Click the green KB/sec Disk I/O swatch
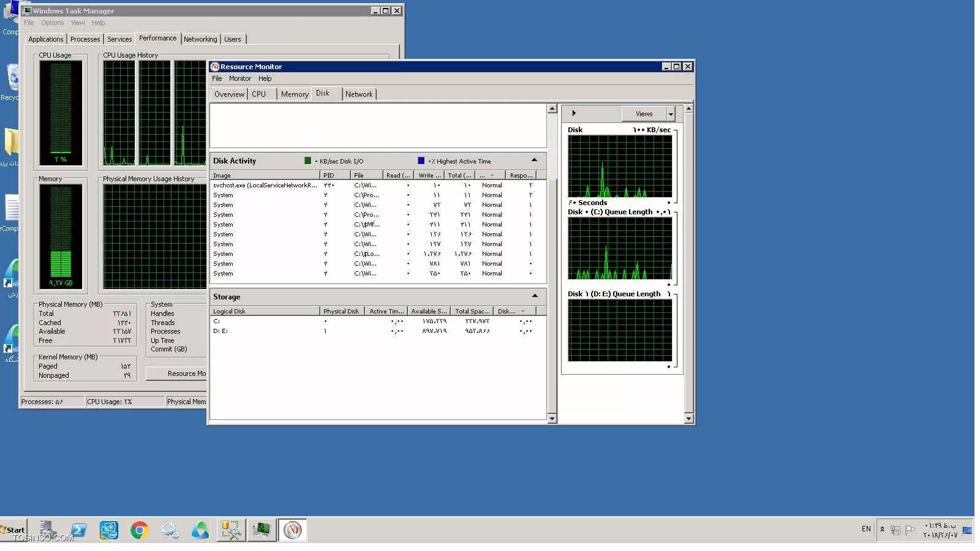 tap(308, 160)
